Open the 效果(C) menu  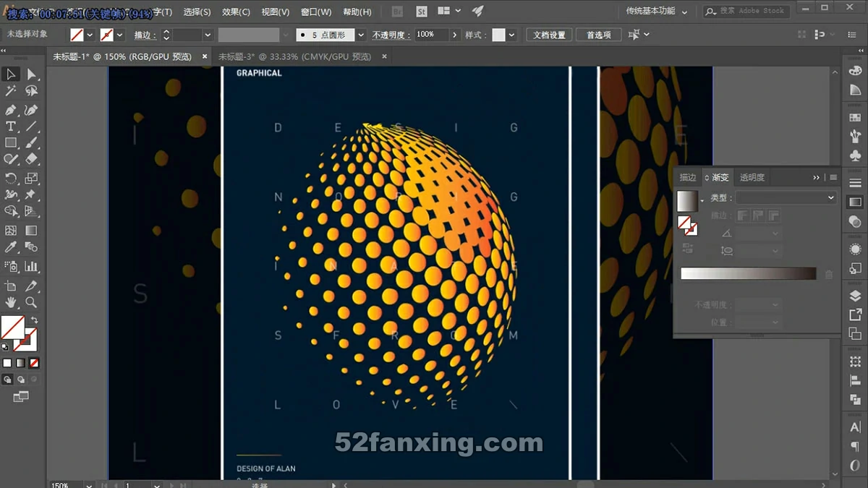(236, 12)
